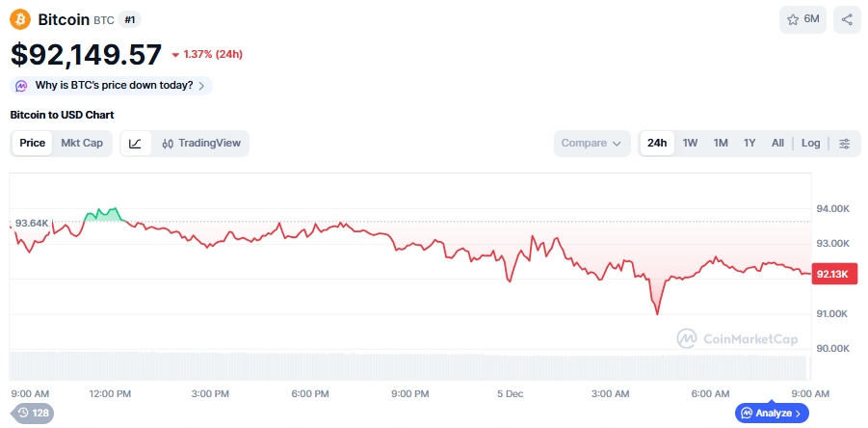Click the AI icon beside price question
Image resolution: width=868 pixels, height=428 pixels.
[x=21, y=86]
